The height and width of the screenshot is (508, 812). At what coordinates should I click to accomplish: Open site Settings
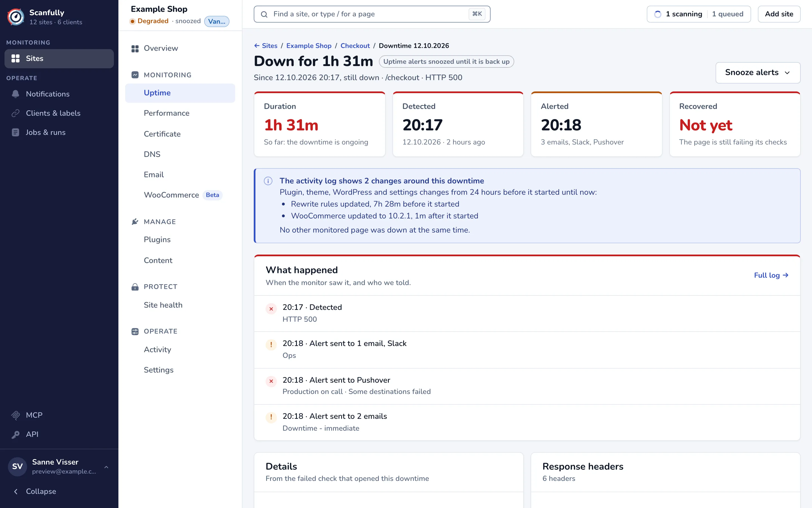click(x=180, y=370)
